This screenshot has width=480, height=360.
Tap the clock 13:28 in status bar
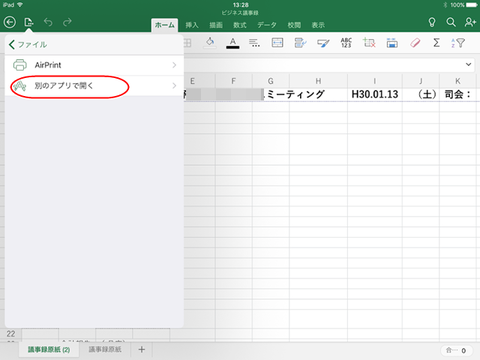[241, 5]
